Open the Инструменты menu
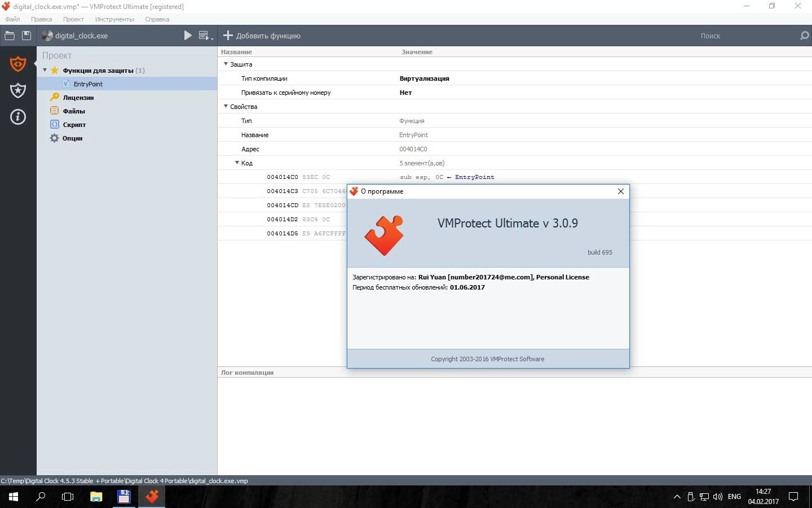Image resolution: width=812 pixels, height=508 pixels. click(x=114, y=19)
